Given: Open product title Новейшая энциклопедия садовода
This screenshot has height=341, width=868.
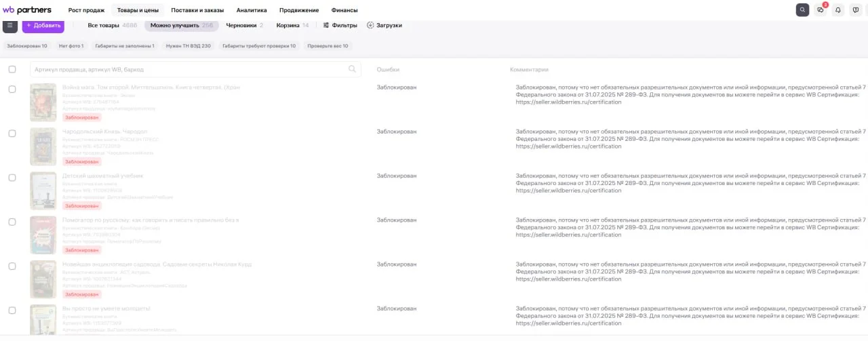Looking at the screenshot, I should [157, 264].
